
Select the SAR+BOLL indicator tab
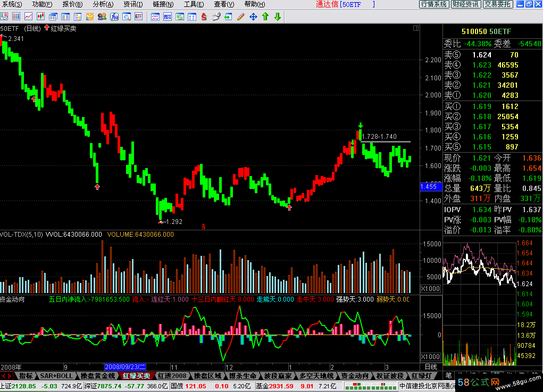56,376
